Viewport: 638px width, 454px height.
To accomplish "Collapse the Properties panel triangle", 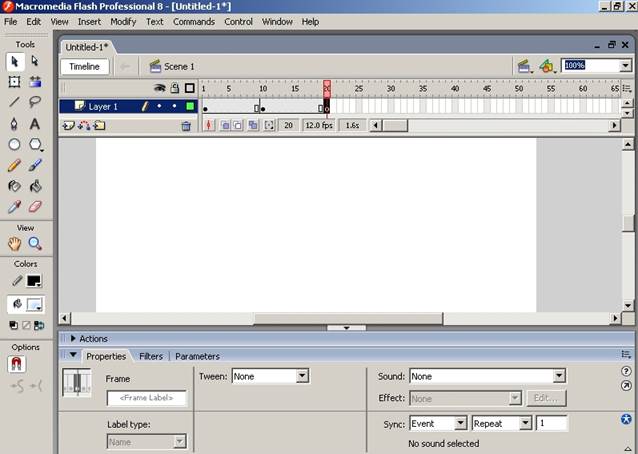I will pos(73,355).
